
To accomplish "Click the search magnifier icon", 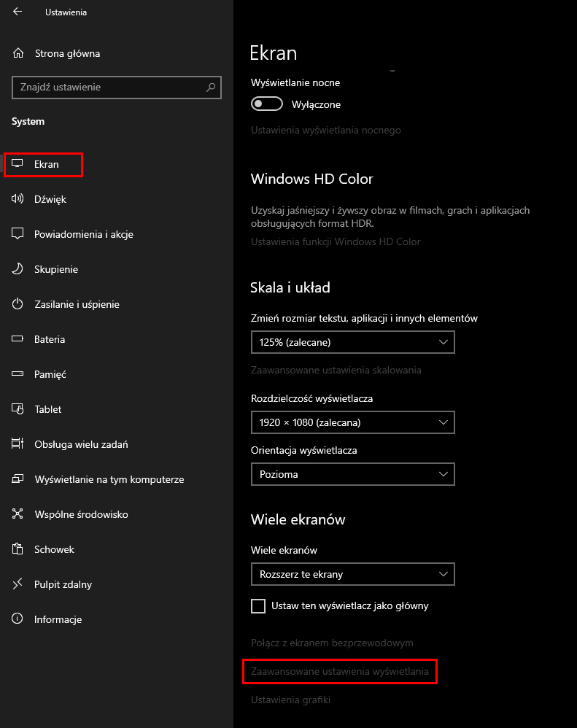I will pos(211,88).
